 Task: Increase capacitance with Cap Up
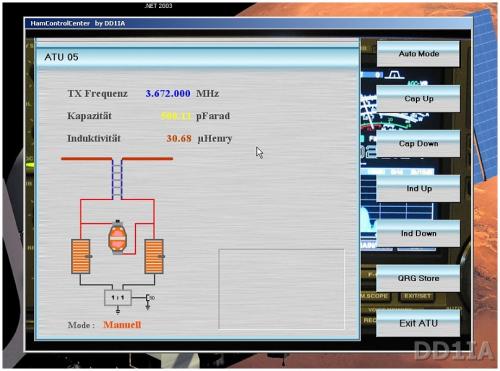(x=418, y=99)
